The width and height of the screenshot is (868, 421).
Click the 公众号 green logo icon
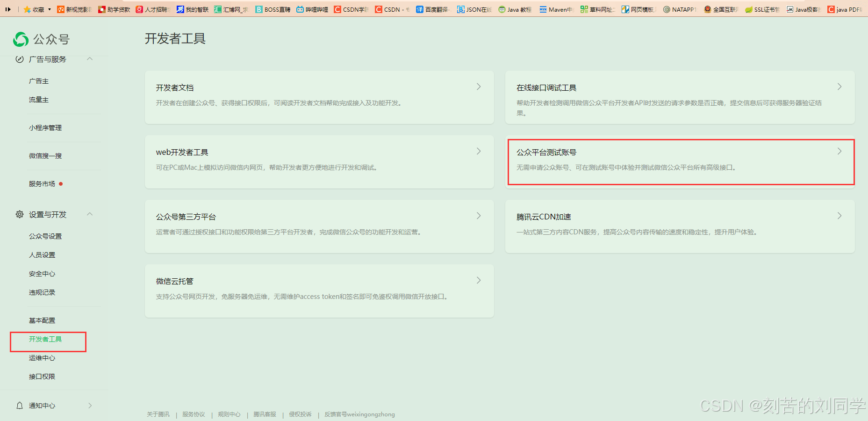click(x=21, y=39)
